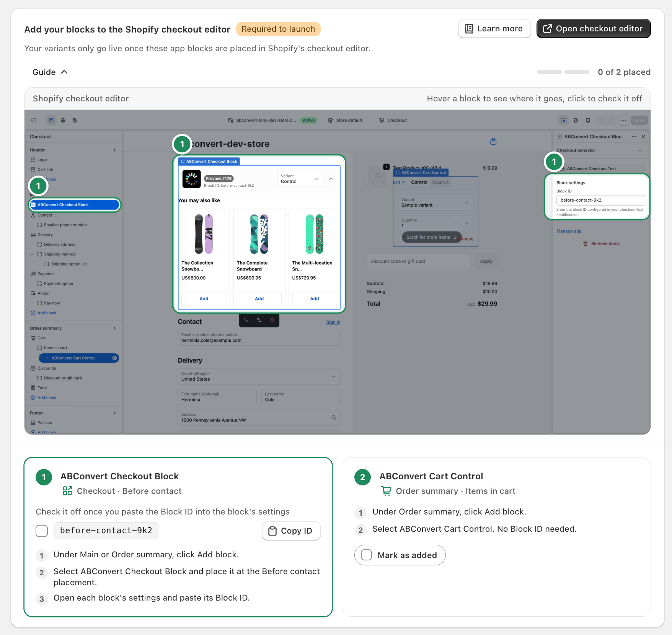Click the undo arrow in editor toolbar
This screenshot has width=672, height=635.
(600, 120)
